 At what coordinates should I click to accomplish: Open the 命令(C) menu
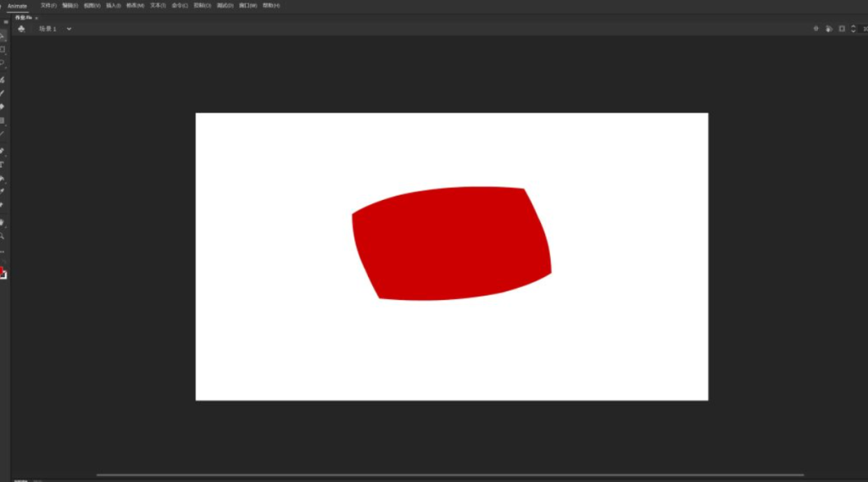(x=180, y=6)
